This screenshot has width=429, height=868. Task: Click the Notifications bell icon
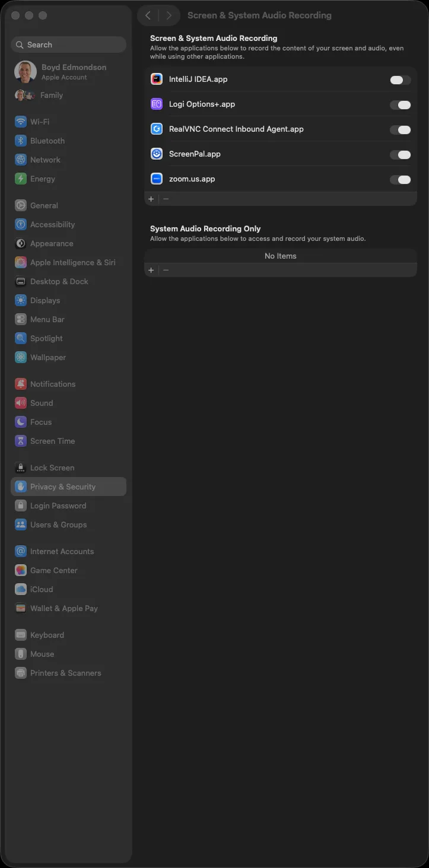click(x=21, y=384)
